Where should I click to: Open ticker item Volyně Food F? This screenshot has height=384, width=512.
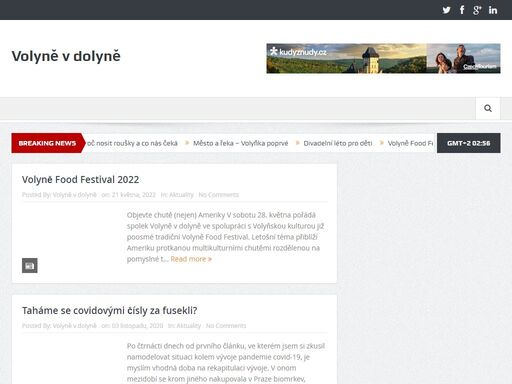(410, 143)
